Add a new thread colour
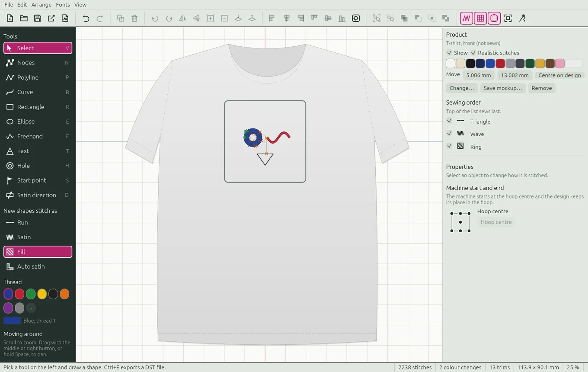588x372 pixels. (31, 308)
